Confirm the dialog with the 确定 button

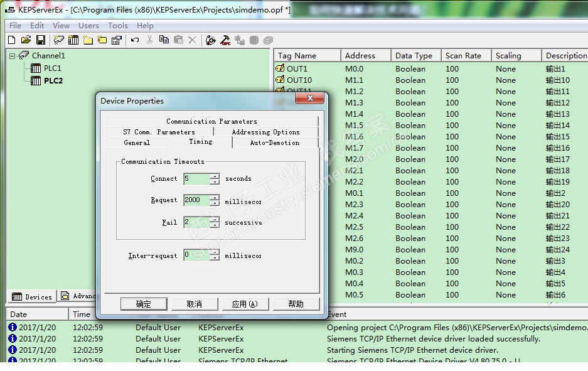pyautogui.click(x=144, y=304)
